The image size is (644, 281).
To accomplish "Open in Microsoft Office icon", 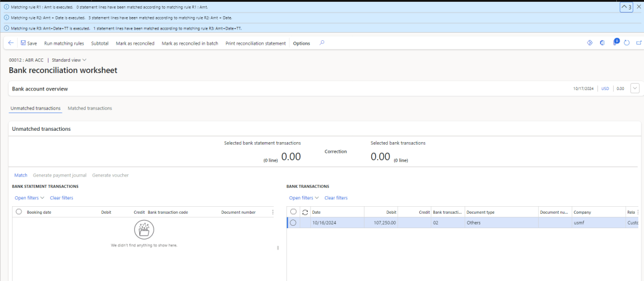I will pos(602,43).
